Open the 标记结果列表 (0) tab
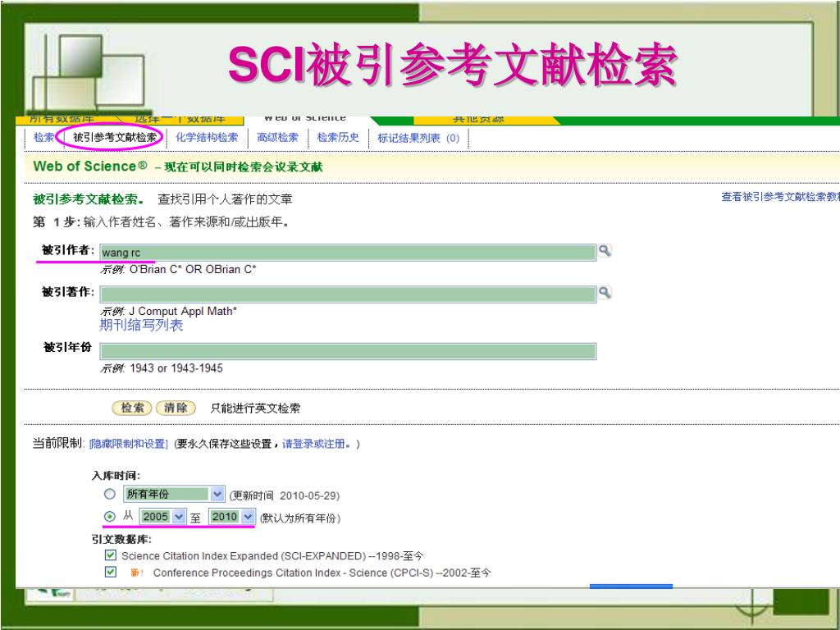This screenshot has width=840, height=630. click(x=418, y=138)
